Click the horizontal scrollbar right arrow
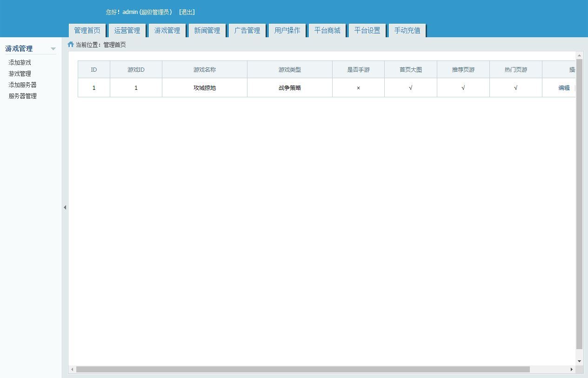 [572, 369]
